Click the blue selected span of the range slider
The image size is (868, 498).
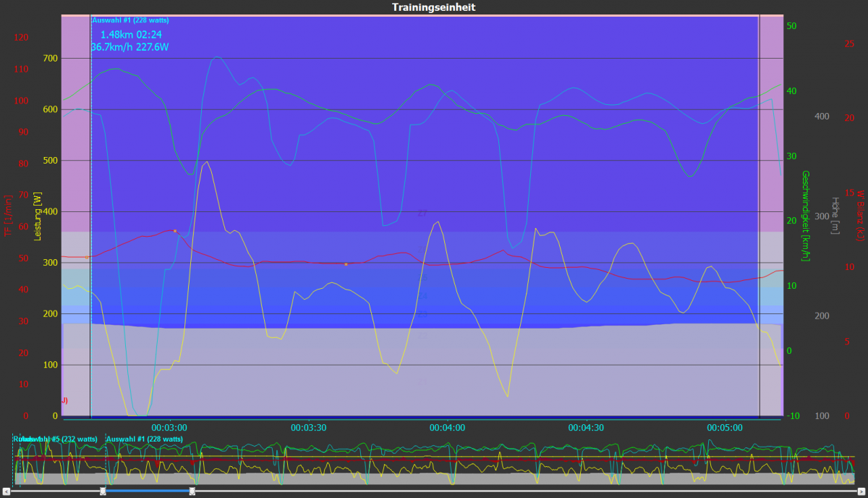click(x=147, y=491)
